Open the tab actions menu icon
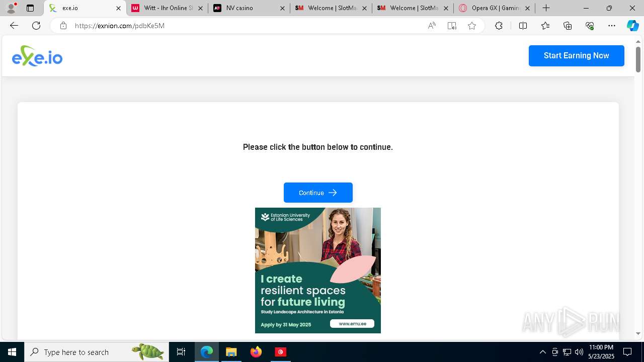Viewport: 644px width, 362px height. pos(30,8)
